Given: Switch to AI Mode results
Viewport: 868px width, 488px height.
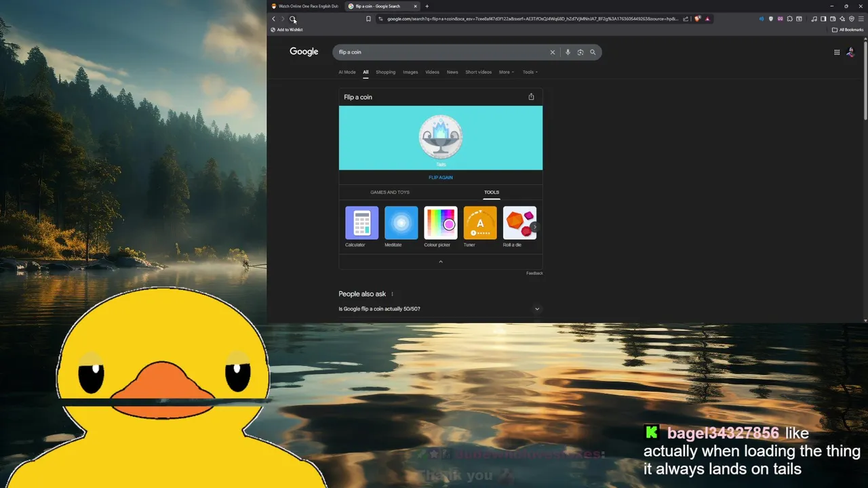Looking at the screenshot, I should click(x=347, y=72).
